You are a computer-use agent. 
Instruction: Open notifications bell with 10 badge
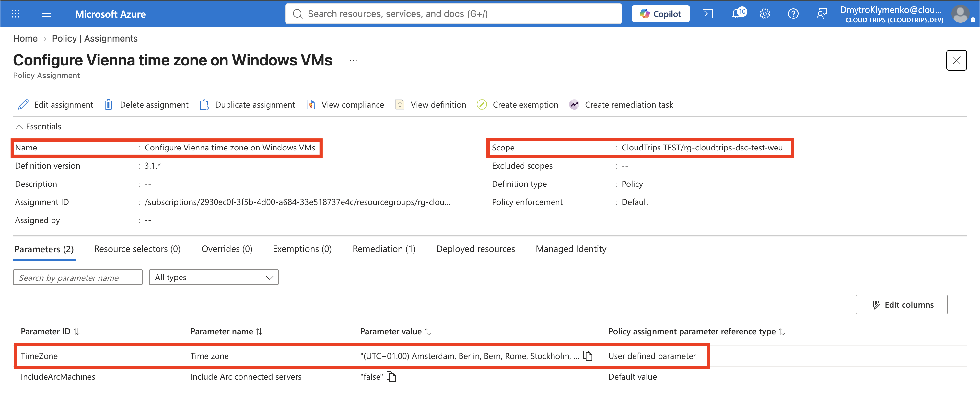coord(739,13)
